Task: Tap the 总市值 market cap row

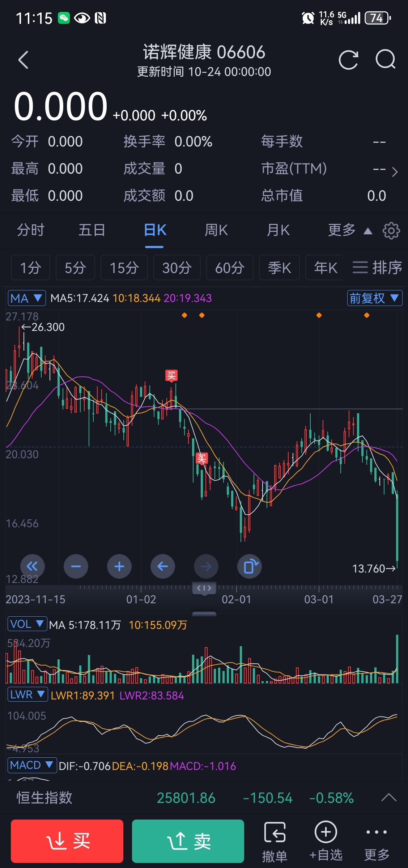Action: tap(324, 196)
